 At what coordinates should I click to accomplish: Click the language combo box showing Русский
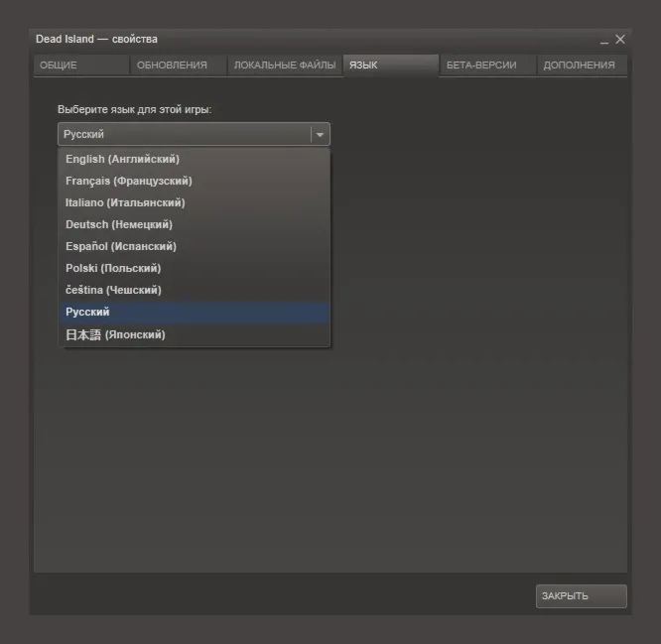tap(194, 134)
